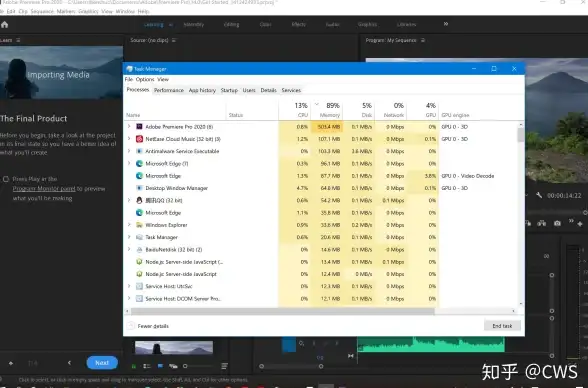Switch to the App history tab
588x388 pixels.
tap(202, 90)
